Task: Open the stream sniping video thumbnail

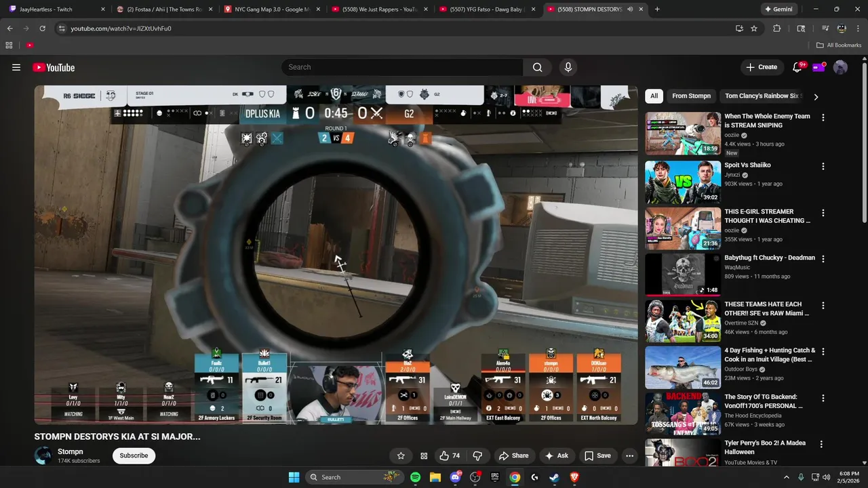Action: click(683, 134)
